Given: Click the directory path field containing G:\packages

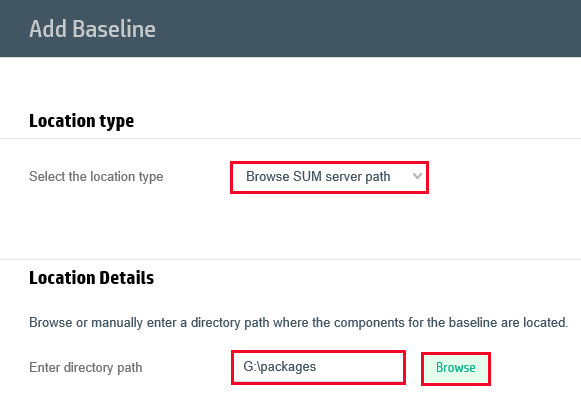Looking at the screenshot, I should click(318, 367).
